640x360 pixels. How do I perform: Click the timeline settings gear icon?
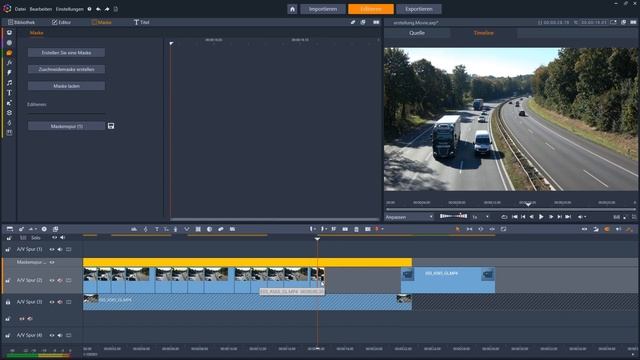click(x=44, y=229)
